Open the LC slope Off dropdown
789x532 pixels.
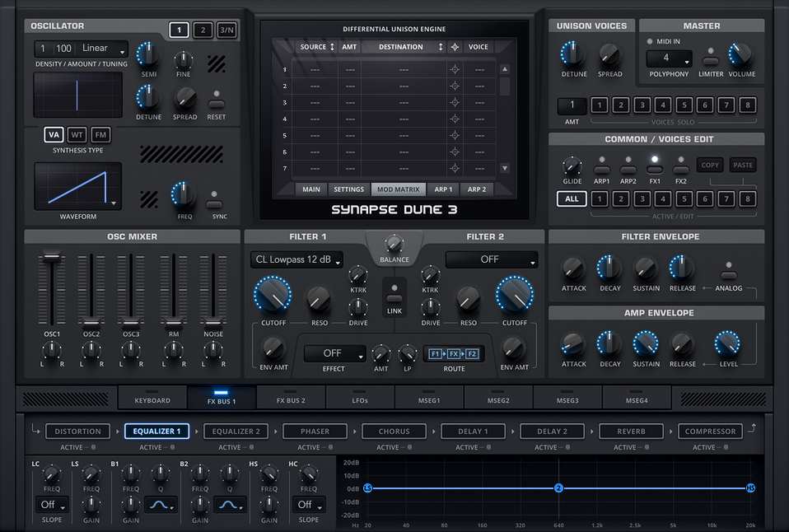[52, 505]
